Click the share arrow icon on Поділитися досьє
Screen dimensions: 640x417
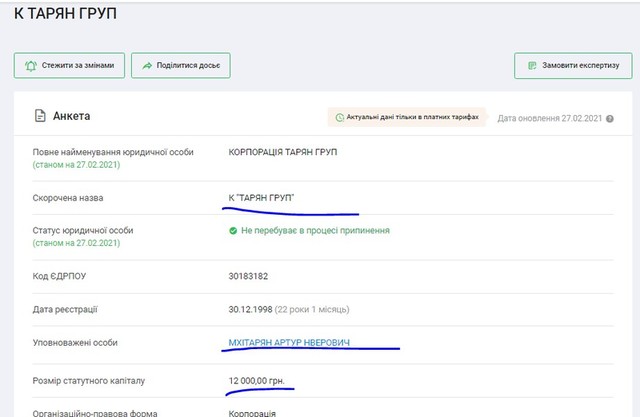[146, 66]
